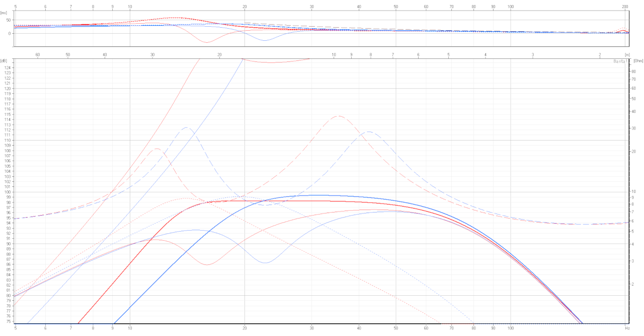Click the 50 ms label on top graph
Image resolution: width=644 pixels, height=336 pixels.
pyautogui.click(x=8, y=20)
